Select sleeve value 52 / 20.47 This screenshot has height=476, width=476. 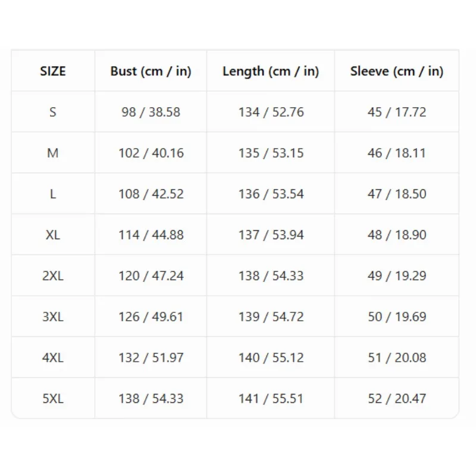[x=397, y=399]
